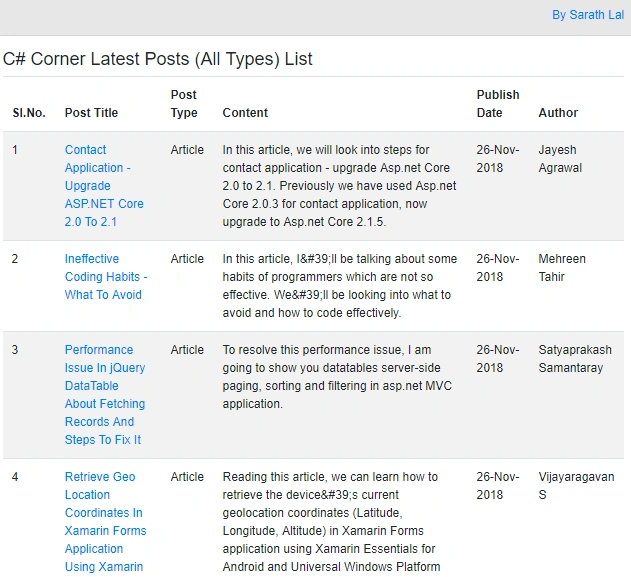Screen dimensions: 631x577
Task: Click the 'Post Title' column header
Action: click(91, 113)
